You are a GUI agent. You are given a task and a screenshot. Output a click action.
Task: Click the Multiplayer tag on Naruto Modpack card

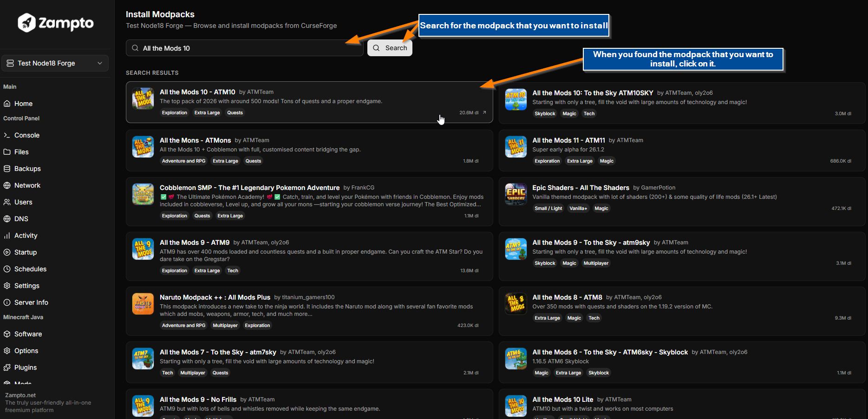click(225, 325)
